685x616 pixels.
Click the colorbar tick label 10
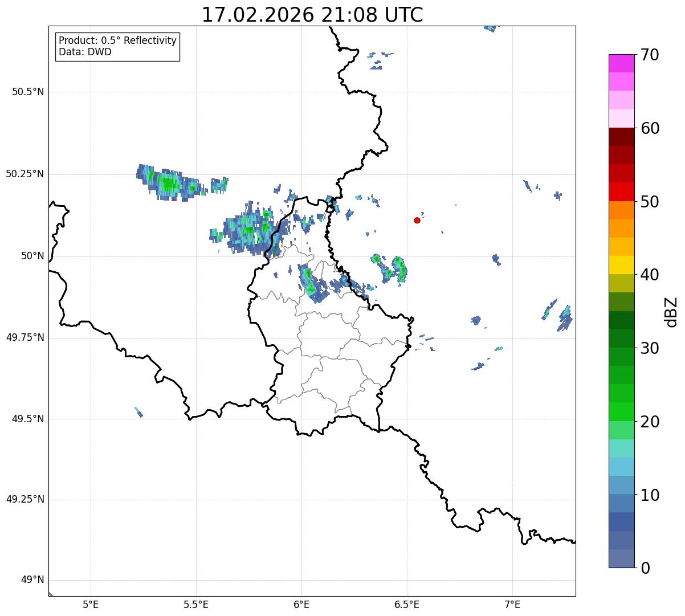click(650, 495)
